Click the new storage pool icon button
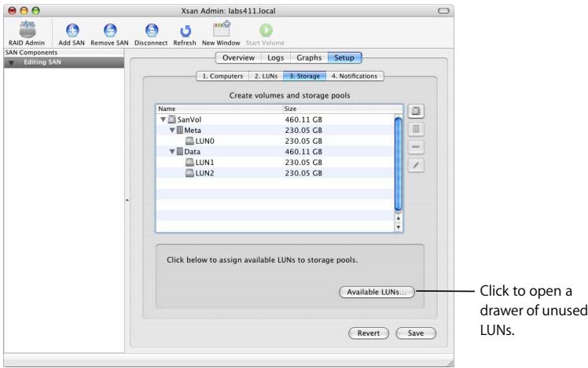 [416, 129]
